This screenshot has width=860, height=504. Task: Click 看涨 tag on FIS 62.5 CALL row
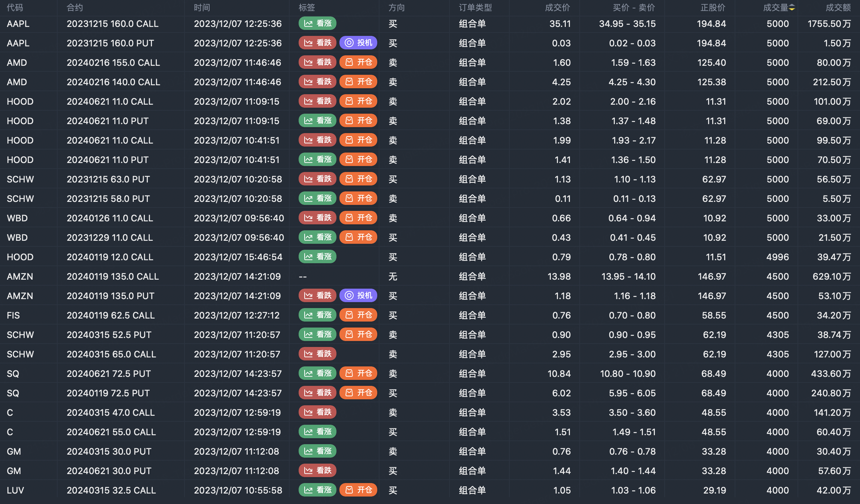coord(317,315)
